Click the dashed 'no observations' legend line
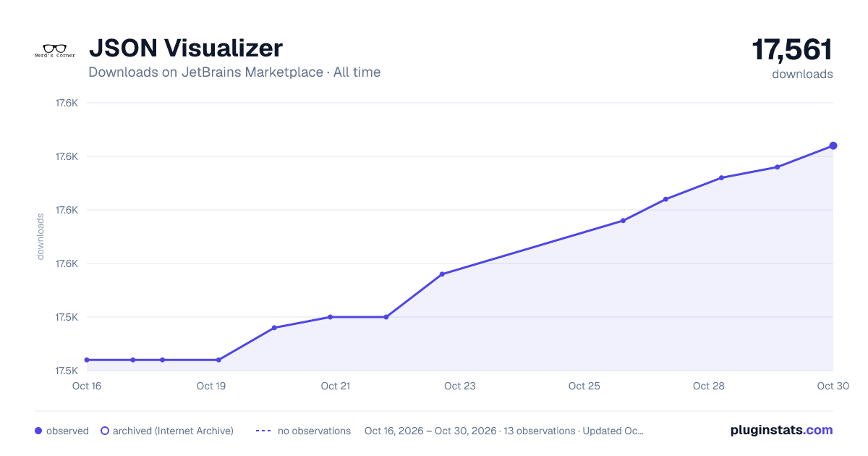This screenshot has width=868, height=456. (x=263, y=431)
